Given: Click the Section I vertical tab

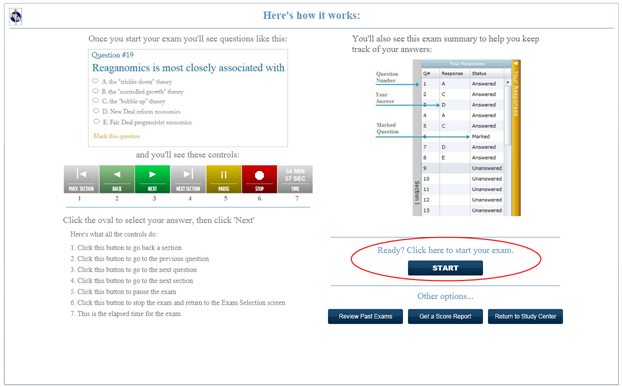Looking at the screenshot, I should pyautogui.click(x=417, y=193).
